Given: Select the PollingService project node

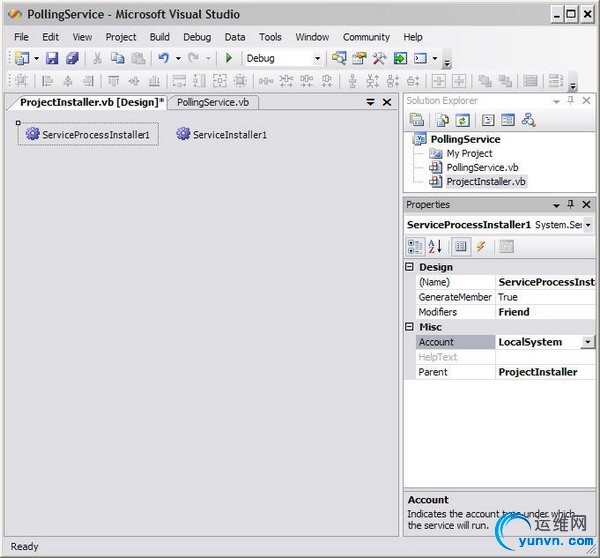Looking at the screenshot, I should pos(465,139).
